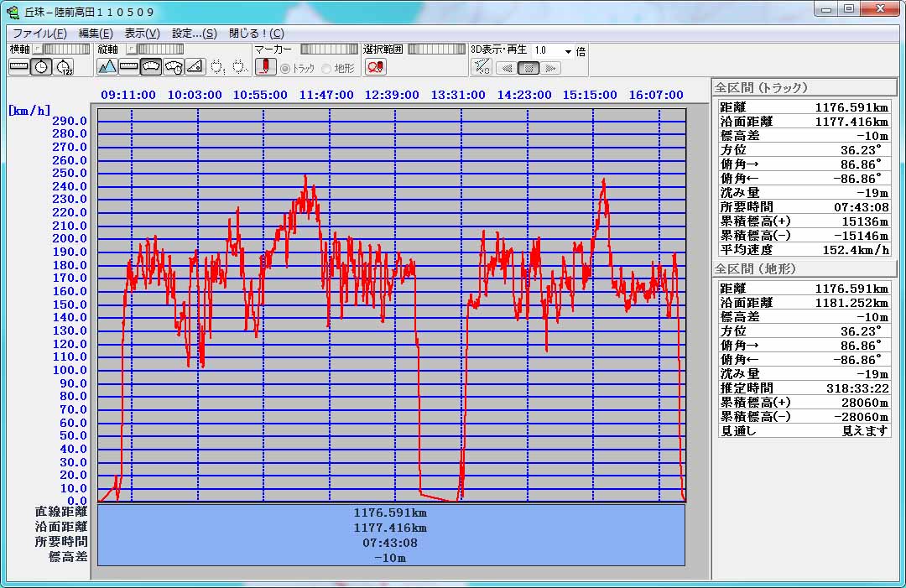
Task: Select the 地形 radio button
Action: (x=327, y=68)
